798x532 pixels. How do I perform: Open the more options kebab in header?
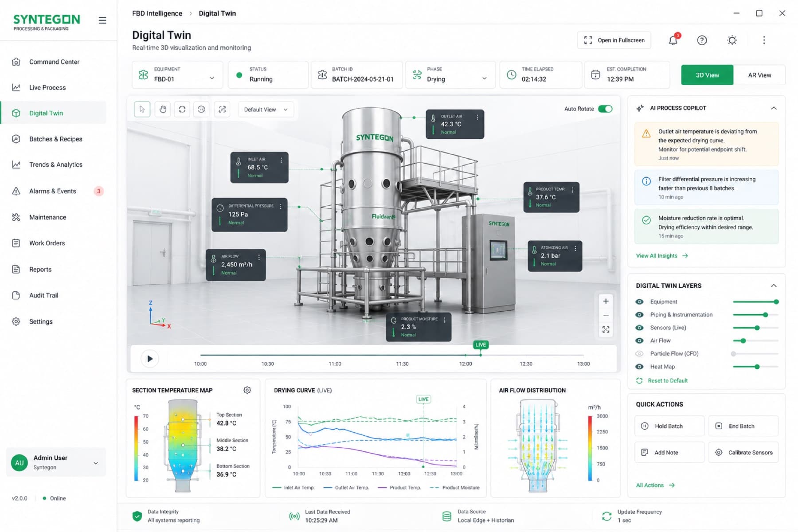click(x=764, y=40)
